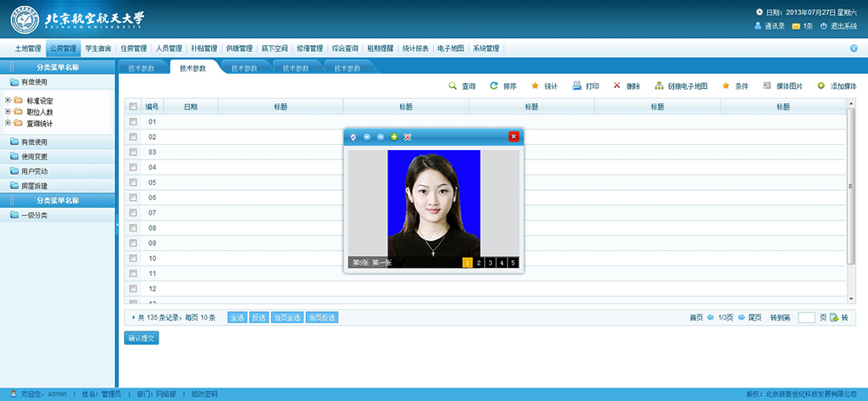Check the box for row 05
The width and height of the screenshot is (868, 401).
click(x=133, y=182)
